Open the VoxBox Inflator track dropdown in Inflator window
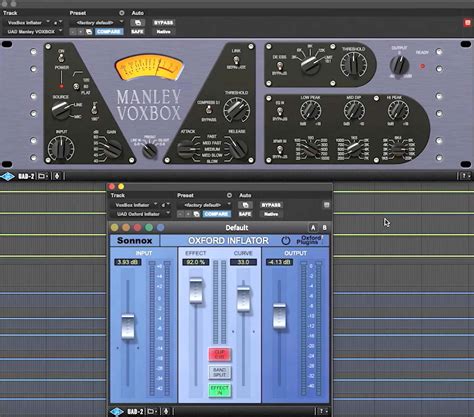The image size is (474, 417). (135, 205)
